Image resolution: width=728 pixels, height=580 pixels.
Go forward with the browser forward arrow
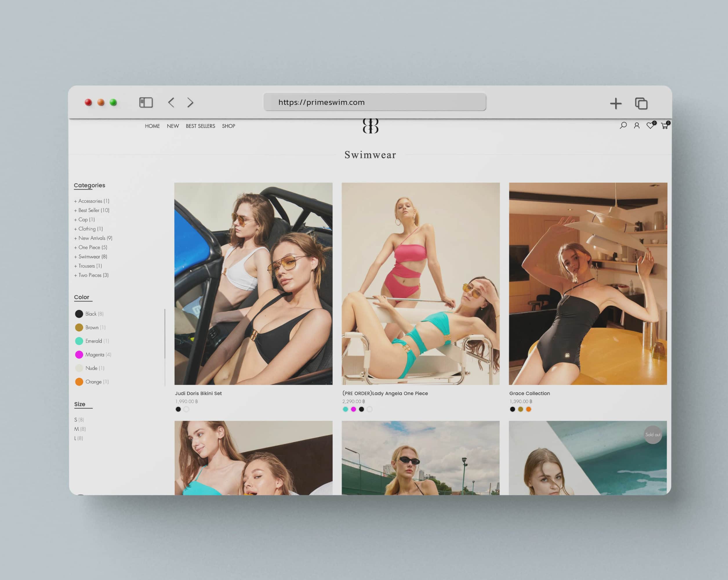[190, 102]
